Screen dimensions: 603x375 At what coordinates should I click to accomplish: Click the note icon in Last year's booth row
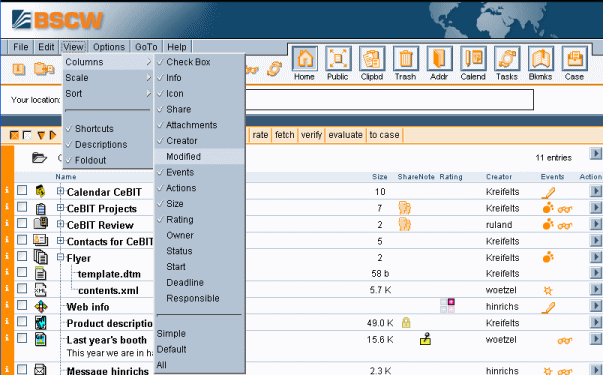425,339
